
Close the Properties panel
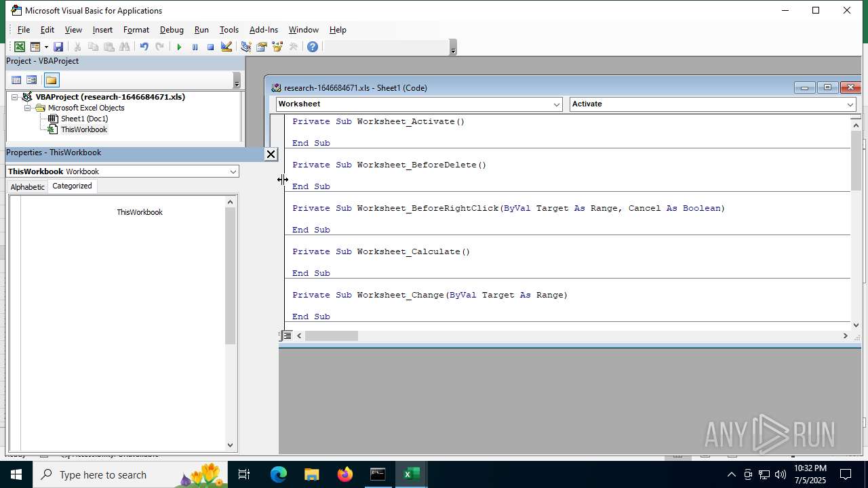(271, 154)
